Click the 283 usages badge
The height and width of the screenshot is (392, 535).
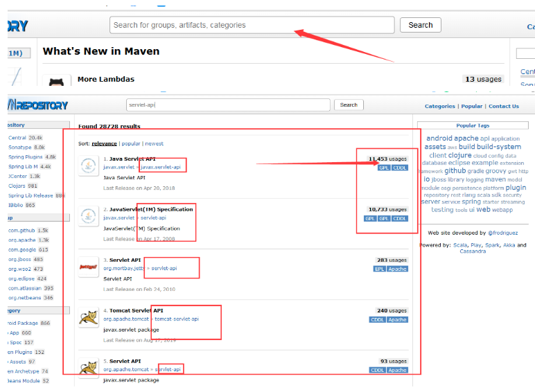[x=392, y=260]
